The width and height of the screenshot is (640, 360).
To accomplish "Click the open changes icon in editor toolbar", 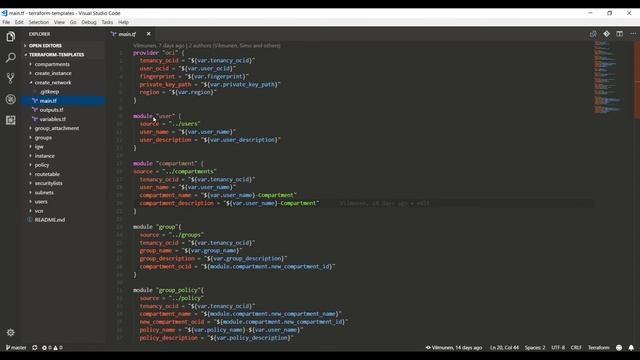I will [593, 34].
